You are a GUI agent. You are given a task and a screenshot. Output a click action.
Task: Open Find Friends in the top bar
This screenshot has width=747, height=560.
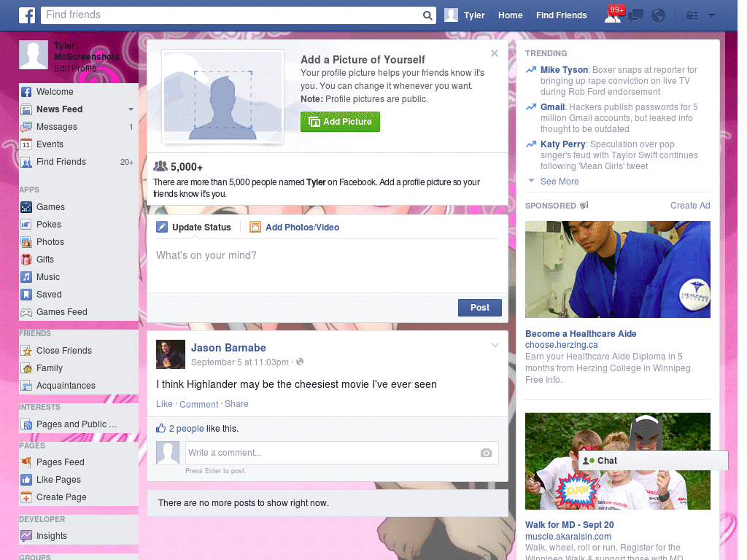tap(561, 15)
